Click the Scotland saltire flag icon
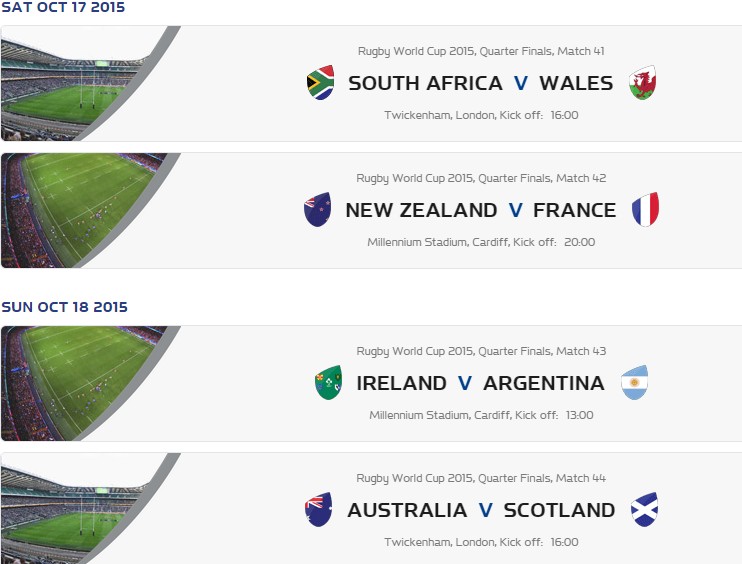Screen dimensions: 742x564 click(x=644, y=510)
